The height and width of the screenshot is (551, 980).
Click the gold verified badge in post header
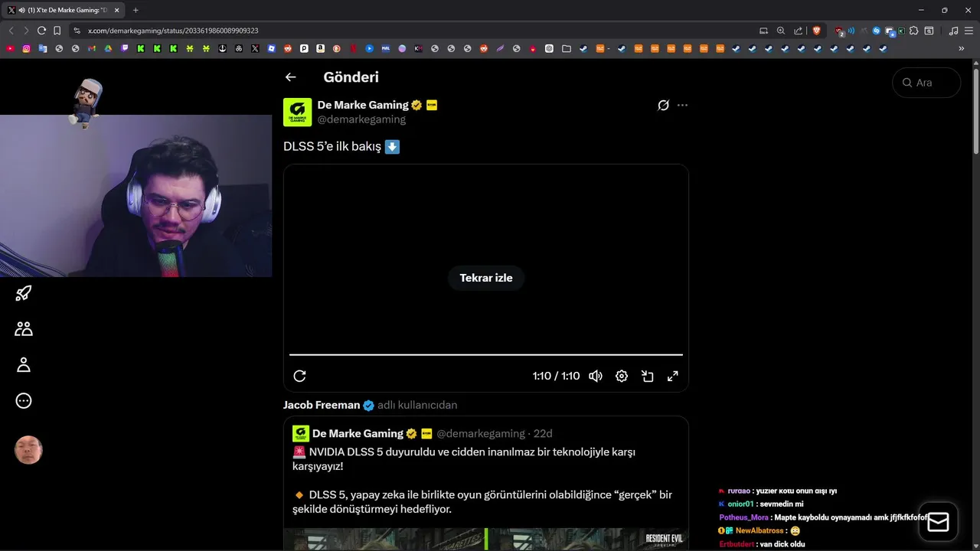[416, 105]
